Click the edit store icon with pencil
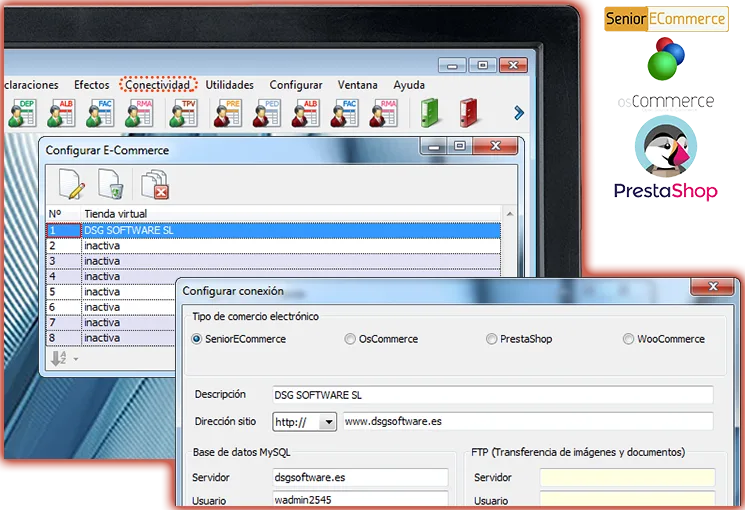This screenshot has width=745, height=510. coord(71,184)
